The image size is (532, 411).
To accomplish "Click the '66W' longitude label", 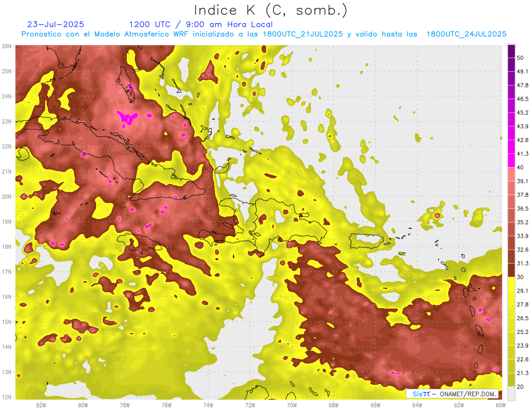I will pyautogui.click(x=376, y=405).
